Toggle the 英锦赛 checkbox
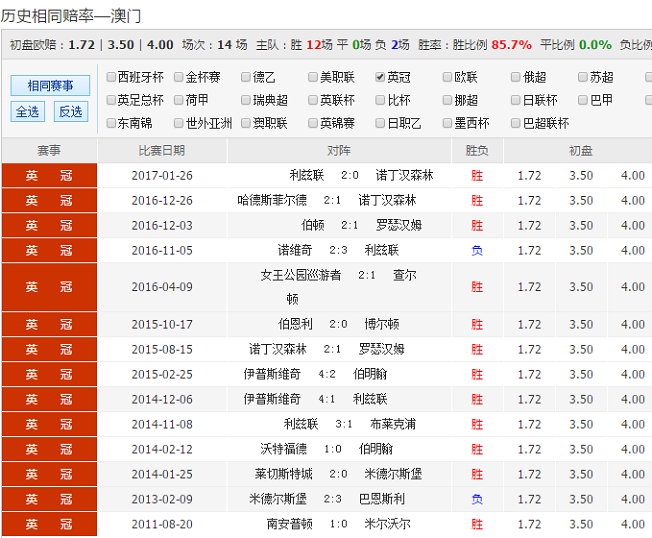The width and height of the screenshot is (652, 538). [x=313, y=123]
